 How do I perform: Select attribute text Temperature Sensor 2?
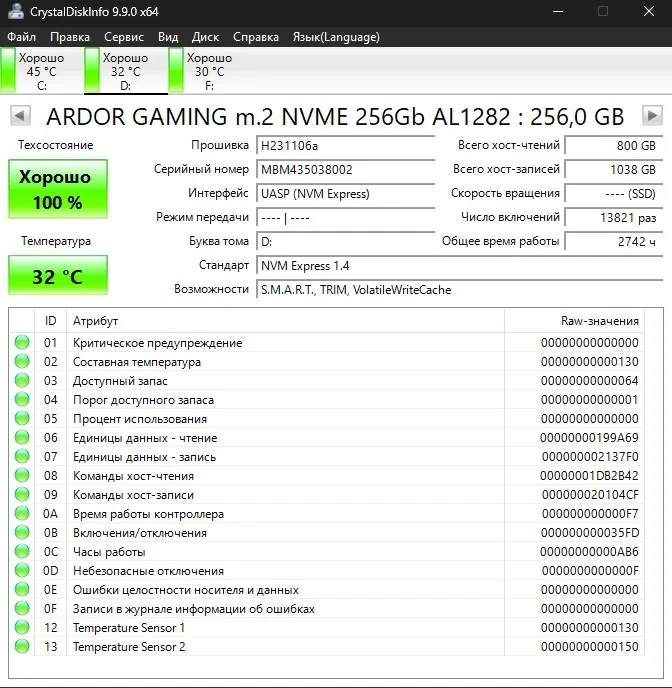[x=129, y=647]
